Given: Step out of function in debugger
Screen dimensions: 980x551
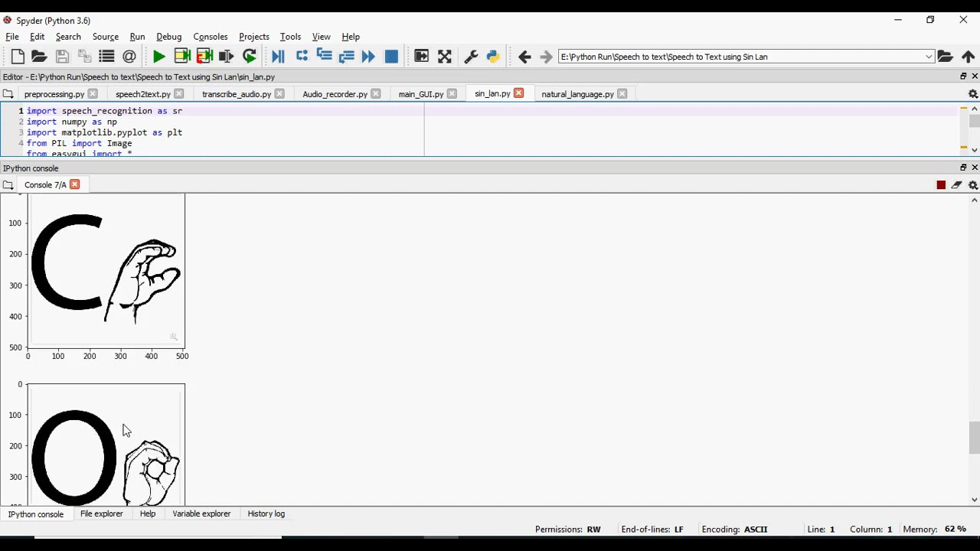Looking at the screenshot, I should coord(346,57).
